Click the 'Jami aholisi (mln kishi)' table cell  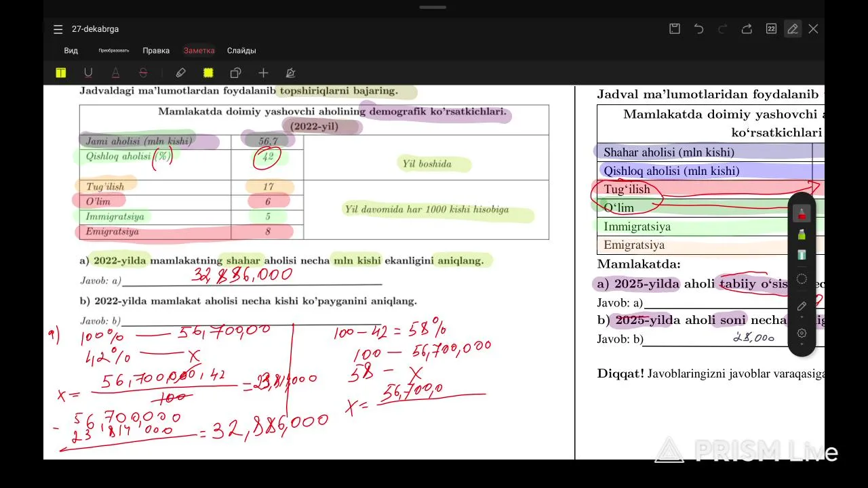click(155, 142)
